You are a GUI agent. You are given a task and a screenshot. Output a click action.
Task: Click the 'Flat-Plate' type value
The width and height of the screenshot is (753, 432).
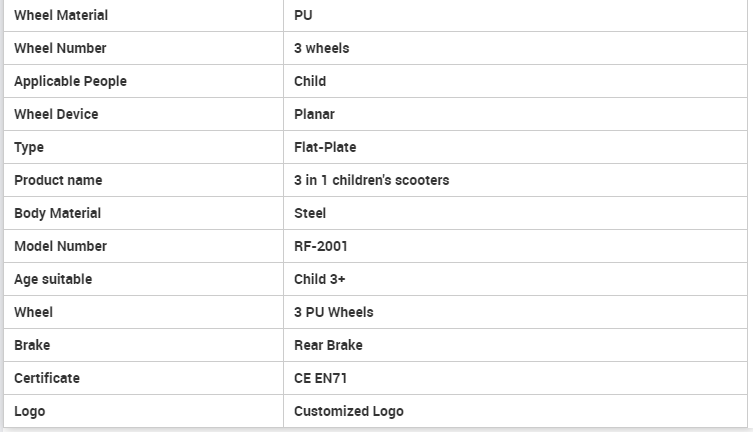coord(325,147)
